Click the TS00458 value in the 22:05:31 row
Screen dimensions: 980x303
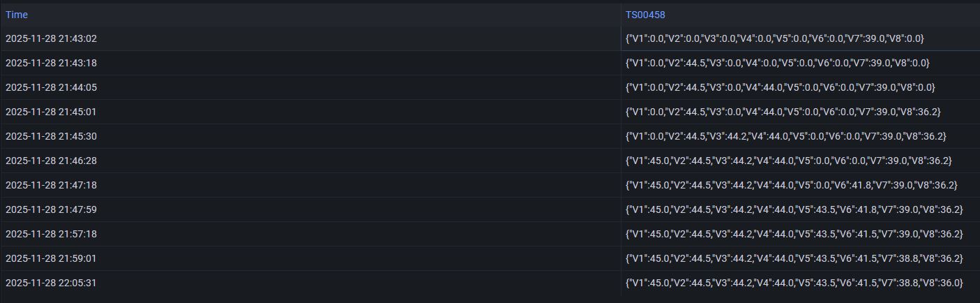click(x=794, y=283)
